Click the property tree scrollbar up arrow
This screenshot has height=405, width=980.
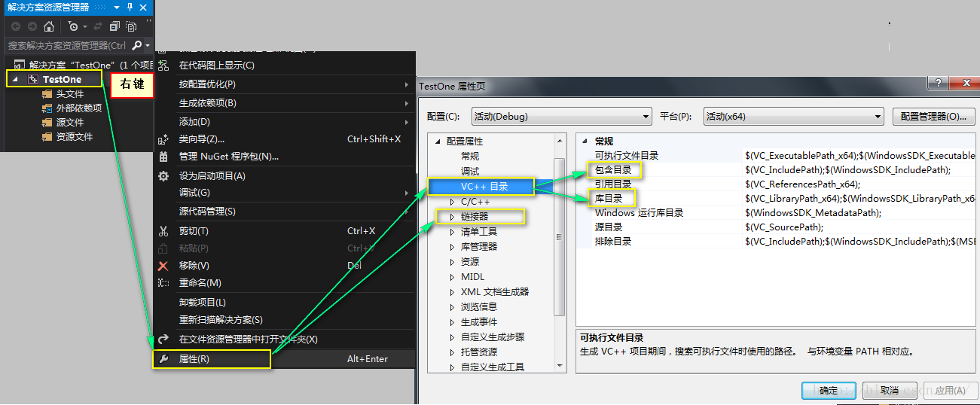(560, 141)
